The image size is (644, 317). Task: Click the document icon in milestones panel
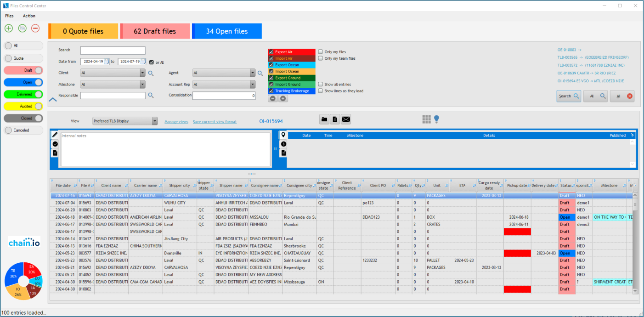[x=283, y=153]
